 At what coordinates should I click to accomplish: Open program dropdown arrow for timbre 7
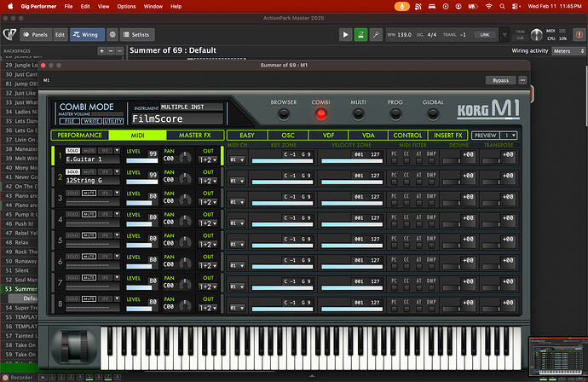(117, 278)
